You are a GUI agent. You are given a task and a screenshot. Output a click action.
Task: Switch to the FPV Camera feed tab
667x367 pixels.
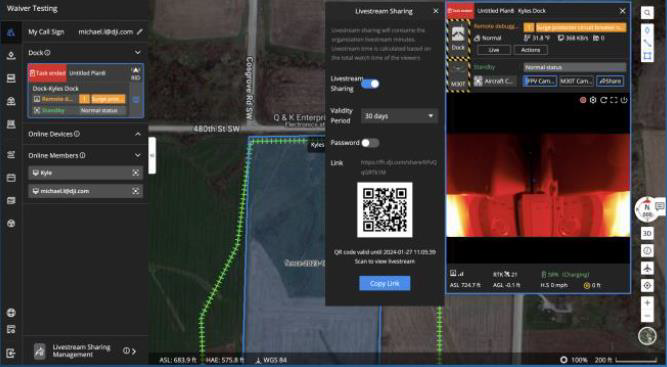click(540, 81)
